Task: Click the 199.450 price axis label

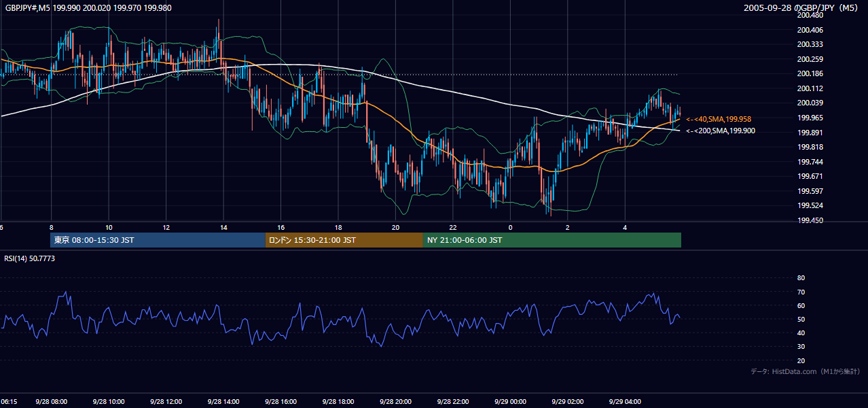Action: point(810,220)
